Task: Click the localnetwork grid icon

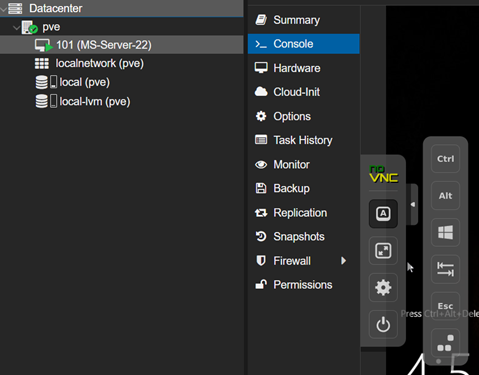Action: [42, 63]
